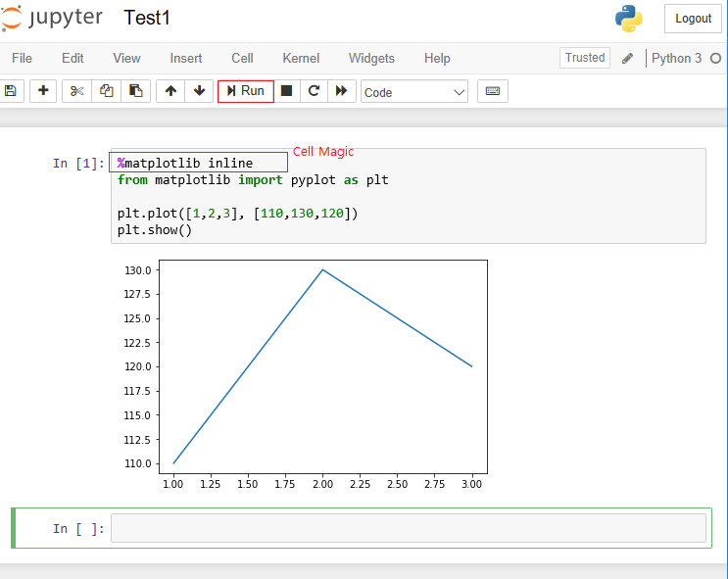
Task: Open the View menu
Action: (126, 58)
